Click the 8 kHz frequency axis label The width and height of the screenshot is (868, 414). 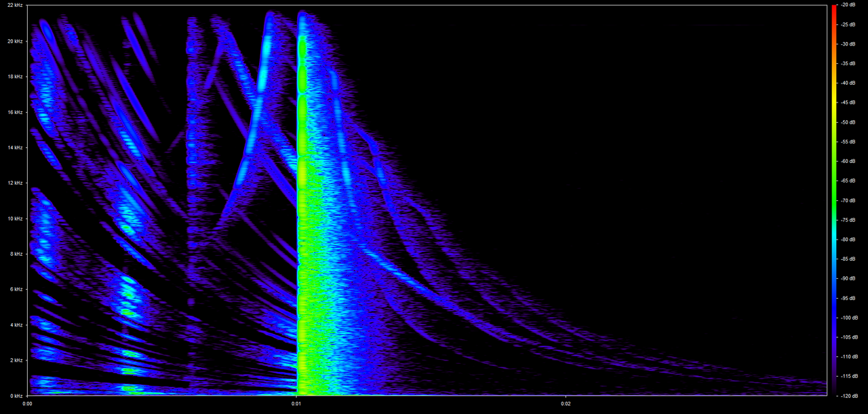[x=16, y=254]
